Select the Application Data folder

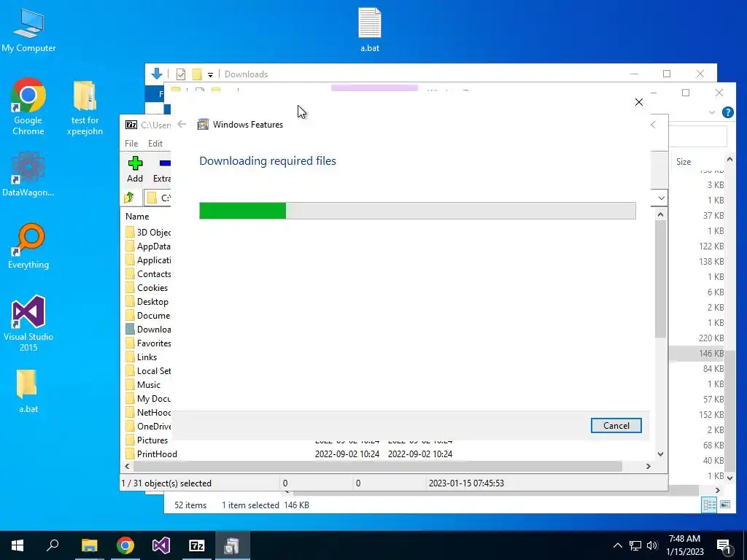coord(147,260)
